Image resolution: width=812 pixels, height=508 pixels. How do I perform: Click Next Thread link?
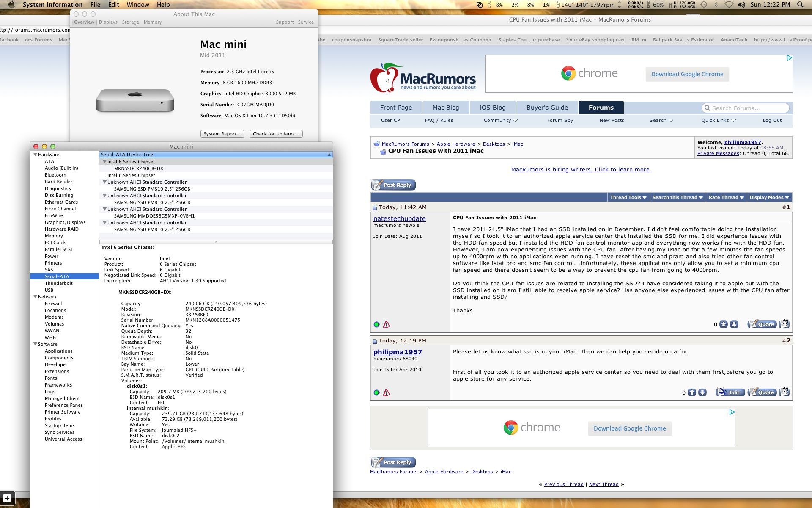[604, 484]
